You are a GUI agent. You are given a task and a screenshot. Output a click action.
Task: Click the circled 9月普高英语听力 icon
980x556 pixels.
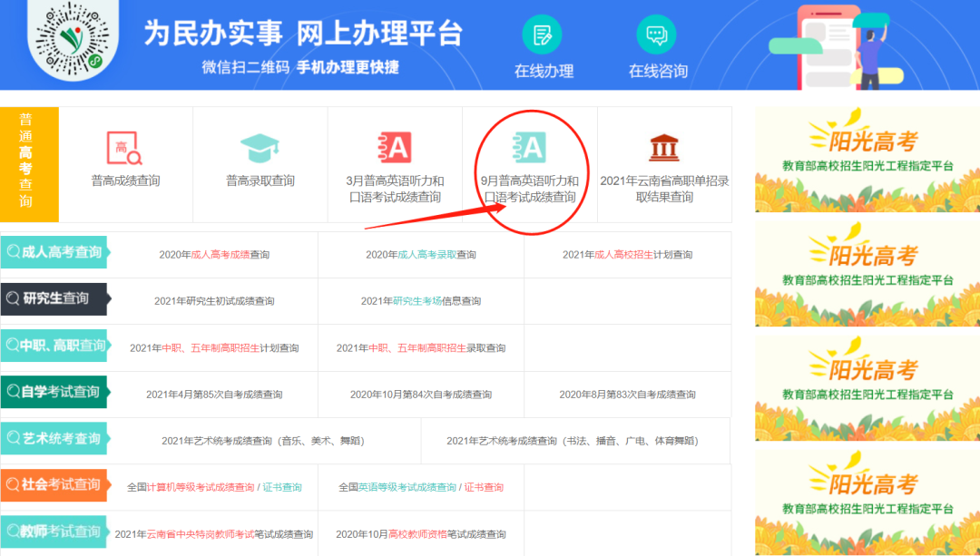point(530,147)
